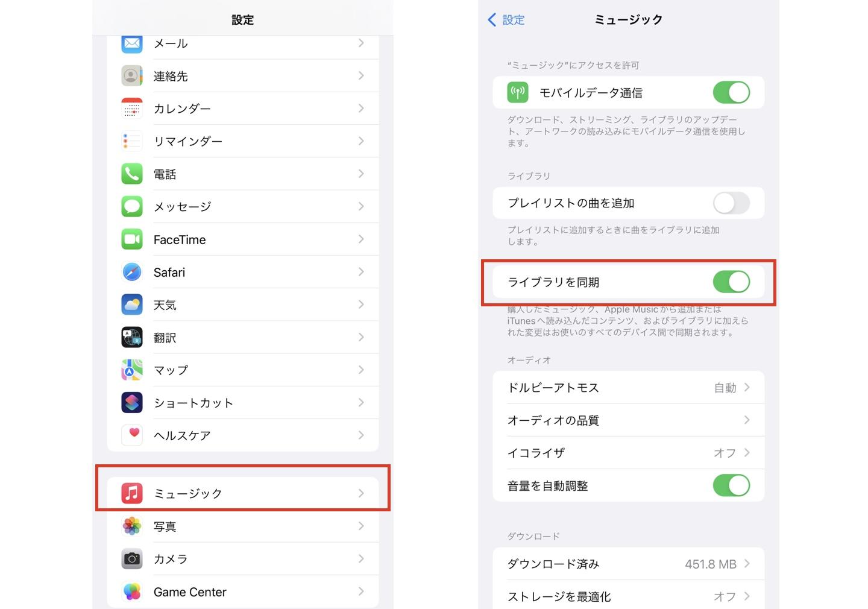
Task: Click the ダウンロード section header
Action: [x=533, y=536]
